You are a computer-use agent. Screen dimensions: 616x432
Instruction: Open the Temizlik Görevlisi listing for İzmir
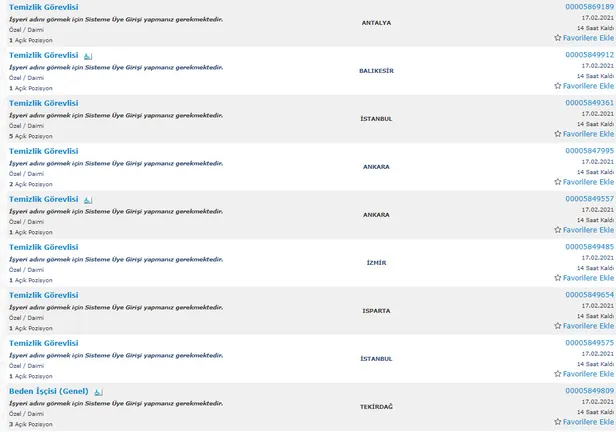pos(43,247)
